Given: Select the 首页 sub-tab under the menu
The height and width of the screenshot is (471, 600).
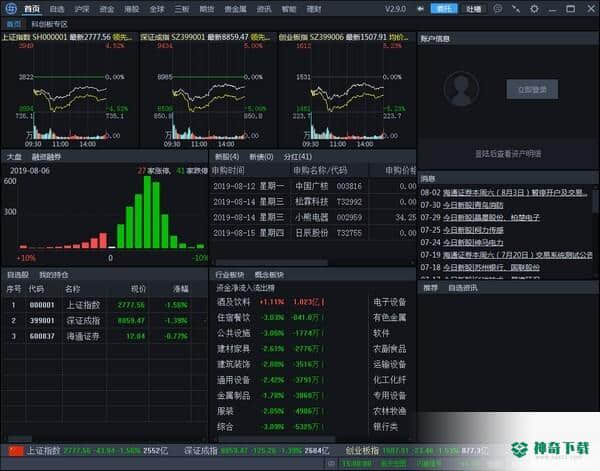Looking at the screenshot, I should (14, 24).
